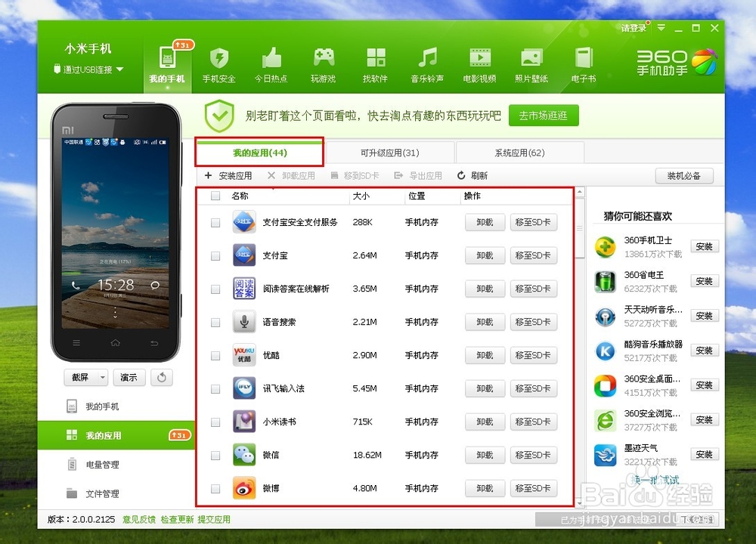Check the box for 支付宝安全支付服务
Screen dimensions: 756x544
click(x=215, y=223)
